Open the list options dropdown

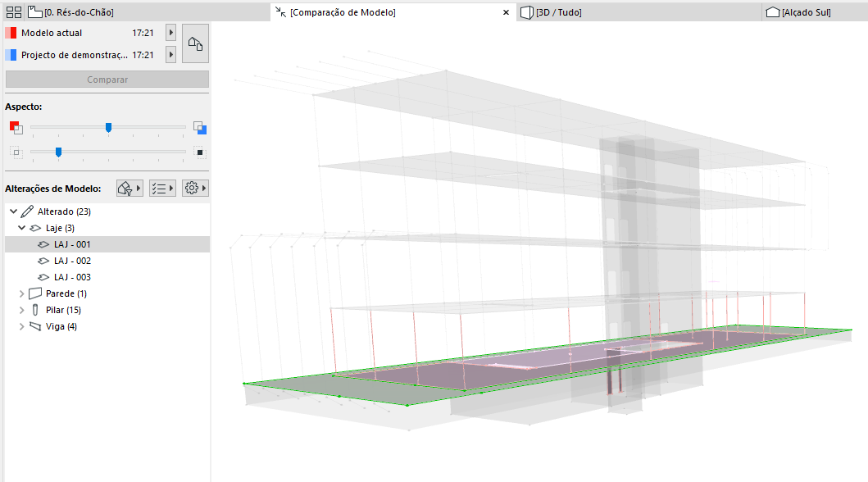tap(163, 189)
